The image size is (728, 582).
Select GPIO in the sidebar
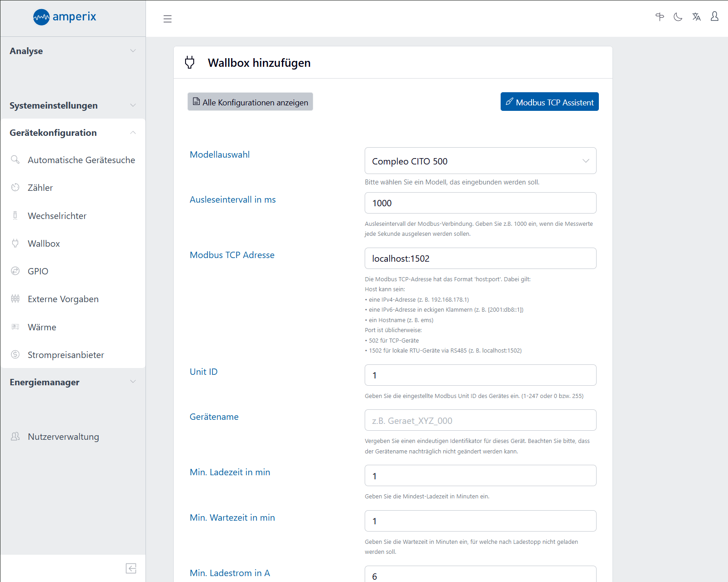point(38,271)
